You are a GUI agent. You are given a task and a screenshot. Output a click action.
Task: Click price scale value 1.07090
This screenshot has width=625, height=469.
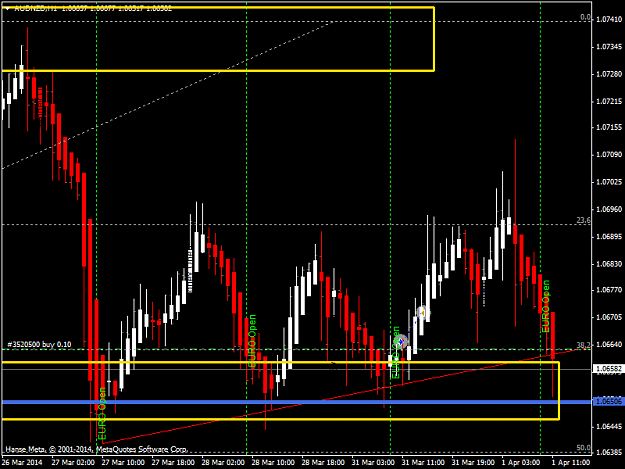point(609,155)
